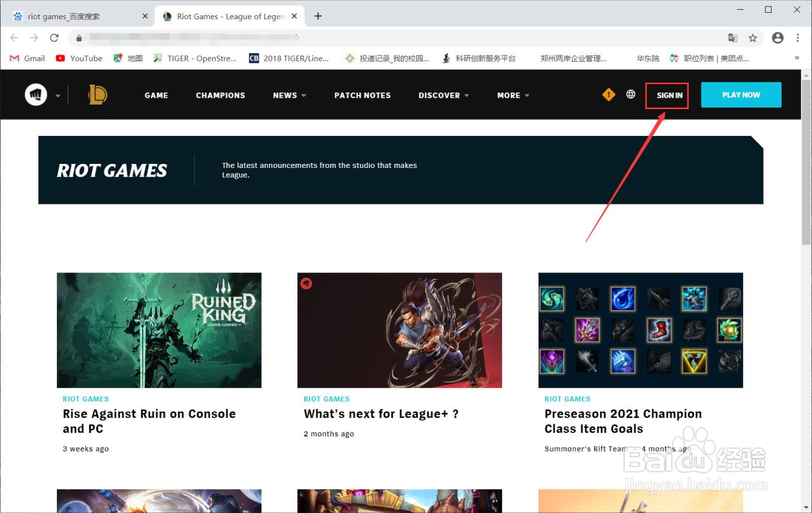Open Rise Against Ruin on Console headline
This screenshot has width=812, height=513.
[149, 421]
